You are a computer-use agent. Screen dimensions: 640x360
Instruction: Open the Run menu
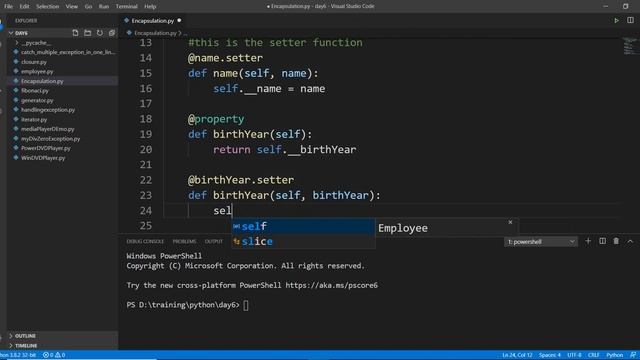click(104, 6)
